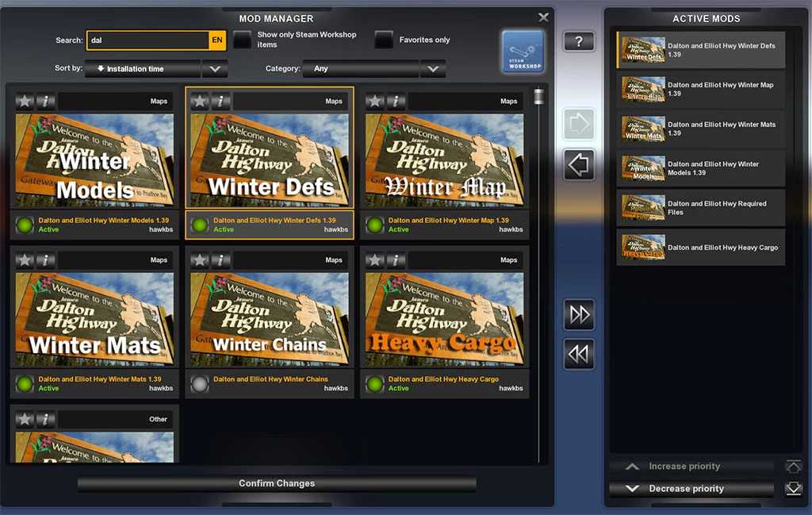812x515 pixels.
Task: Click the mod list scrollbar handle
Action: (x=539, y=97)
